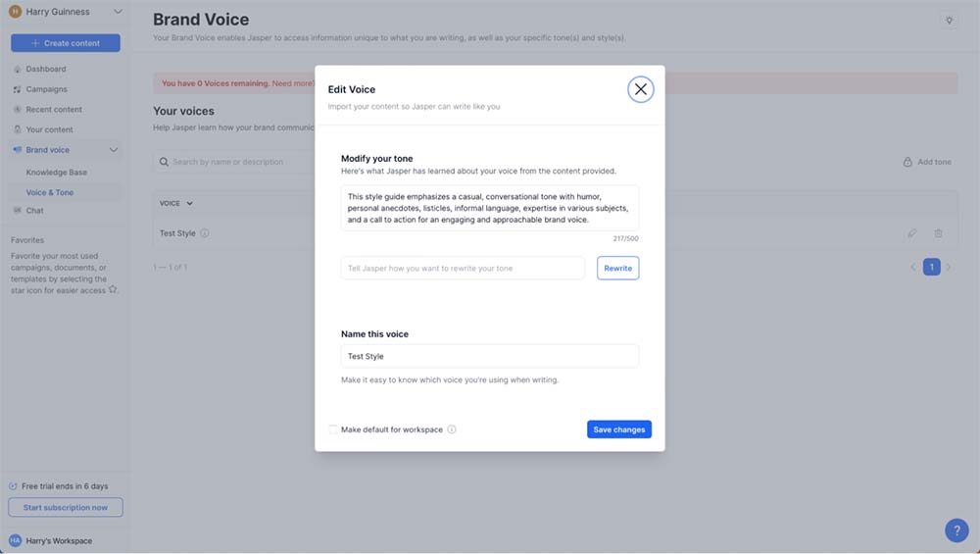This screenshot has height=554, width=980.
Task: Go to Dashboard in the sidebar
Action: pos(46,69)
